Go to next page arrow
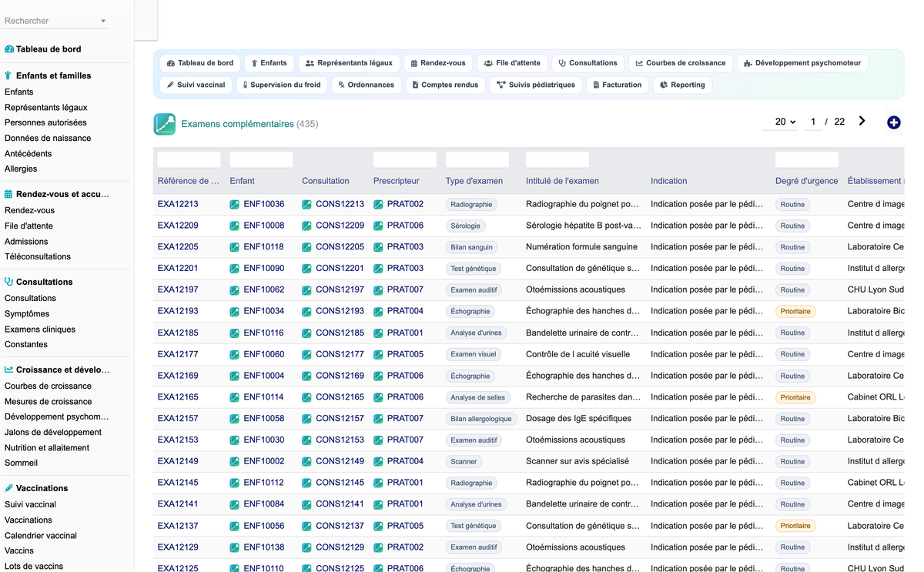 coord(862,121)
